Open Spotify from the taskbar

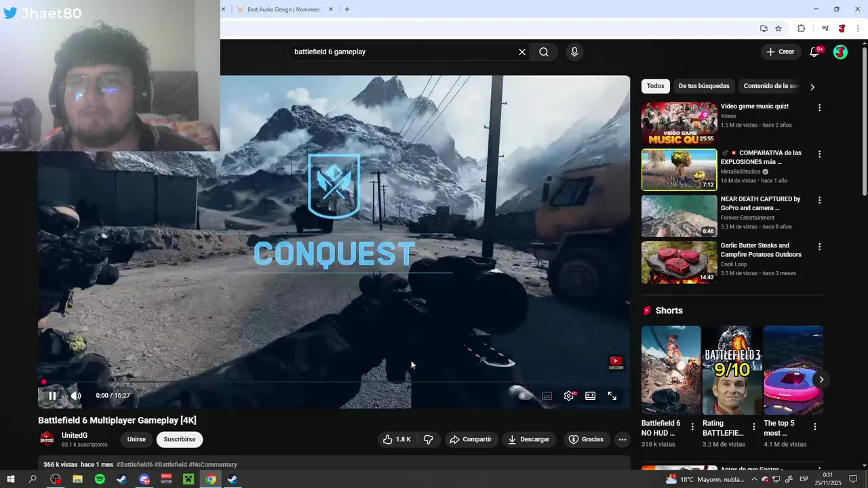click(100, 479)
